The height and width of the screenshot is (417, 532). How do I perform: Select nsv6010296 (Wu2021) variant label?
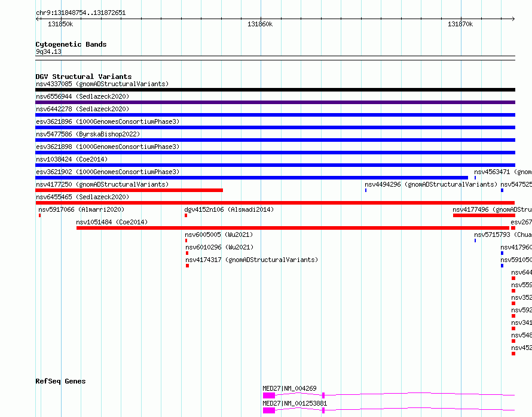pos(219,247)
